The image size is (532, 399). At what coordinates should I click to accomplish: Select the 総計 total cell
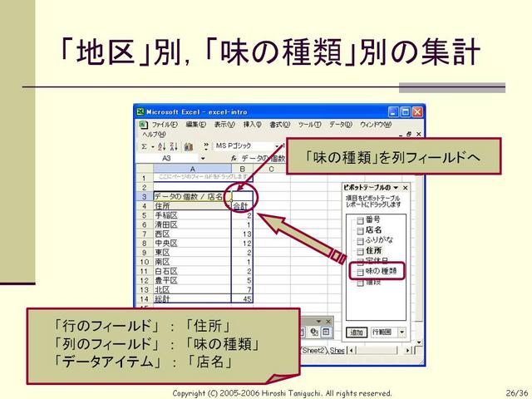tap(192, 299)
